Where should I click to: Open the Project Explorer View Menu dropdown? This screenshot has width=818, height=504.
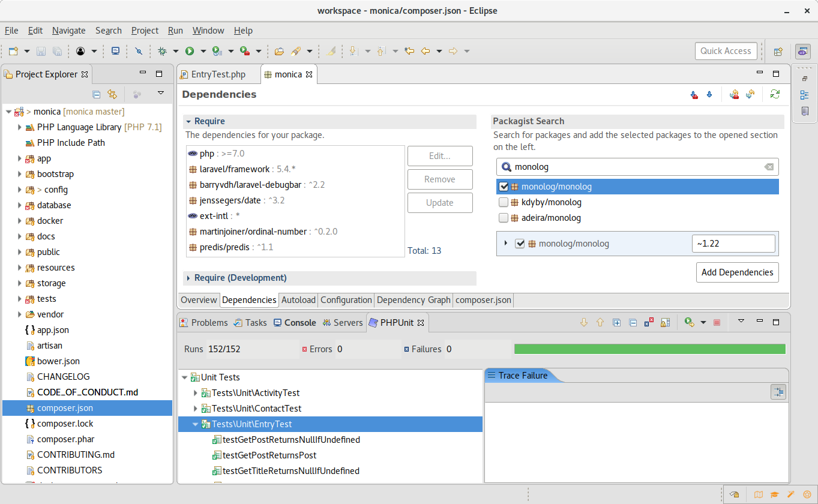coord(160,93)
